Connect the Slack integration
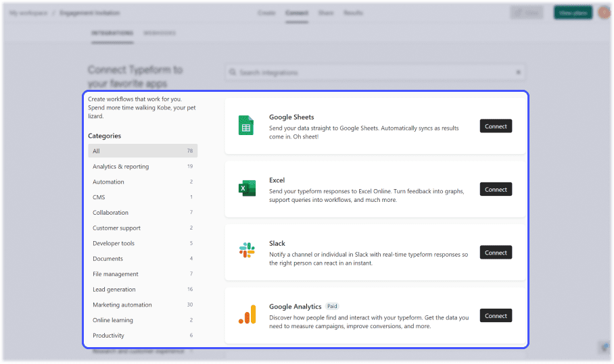Screen dimensions: 614x364 496,253
